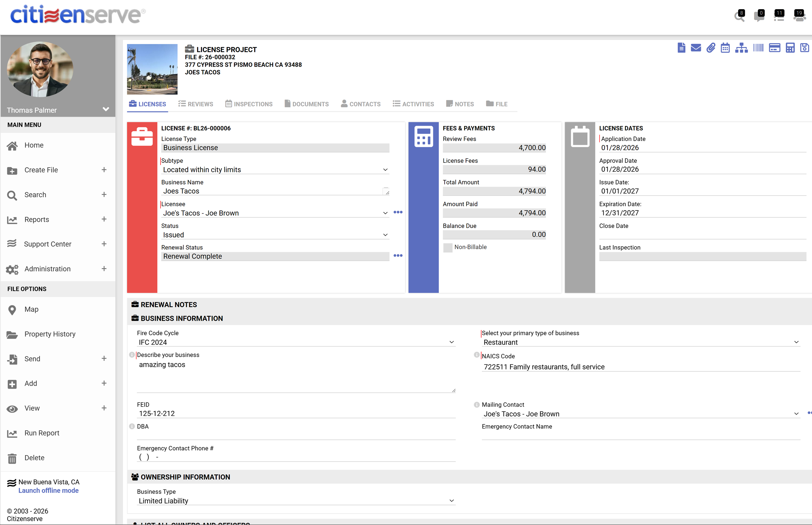Open the ellipsis options next to Licensee
812x525 pixels.
coord(398,212)
